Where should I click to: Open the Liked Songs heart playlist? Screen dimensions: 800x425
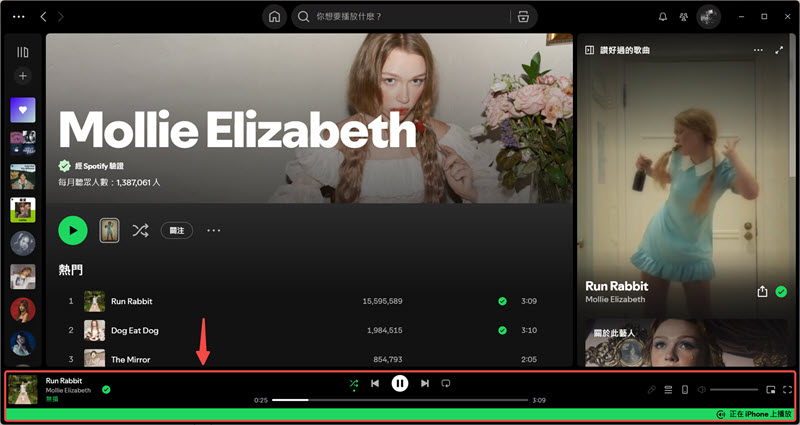point(23,110)
